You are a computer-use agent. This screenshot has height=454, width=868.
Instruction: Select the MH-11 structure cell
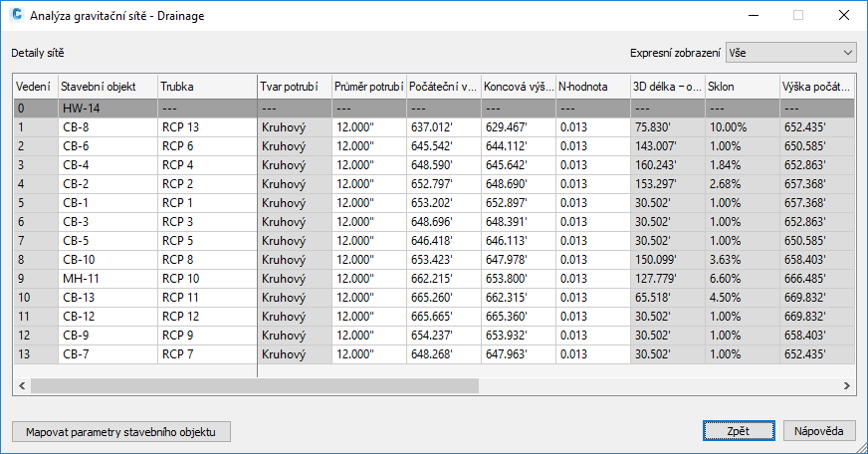click(x=108, y=279)
